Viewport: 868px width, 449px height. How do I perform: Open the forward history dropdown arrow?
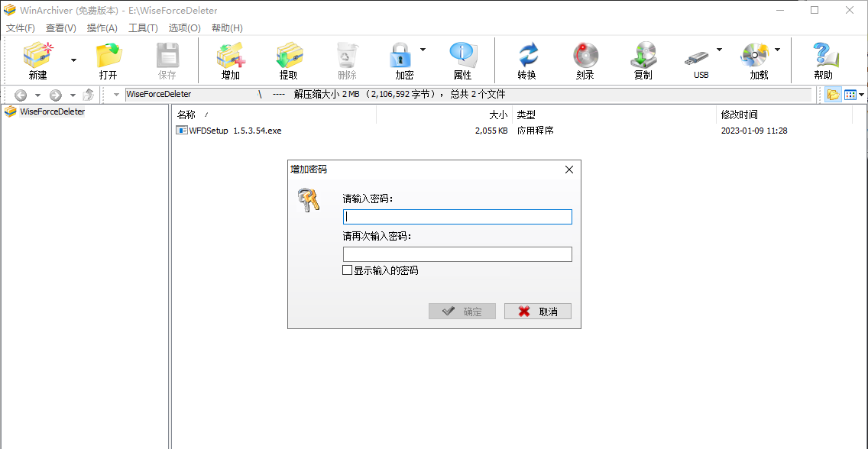[73, 95]
